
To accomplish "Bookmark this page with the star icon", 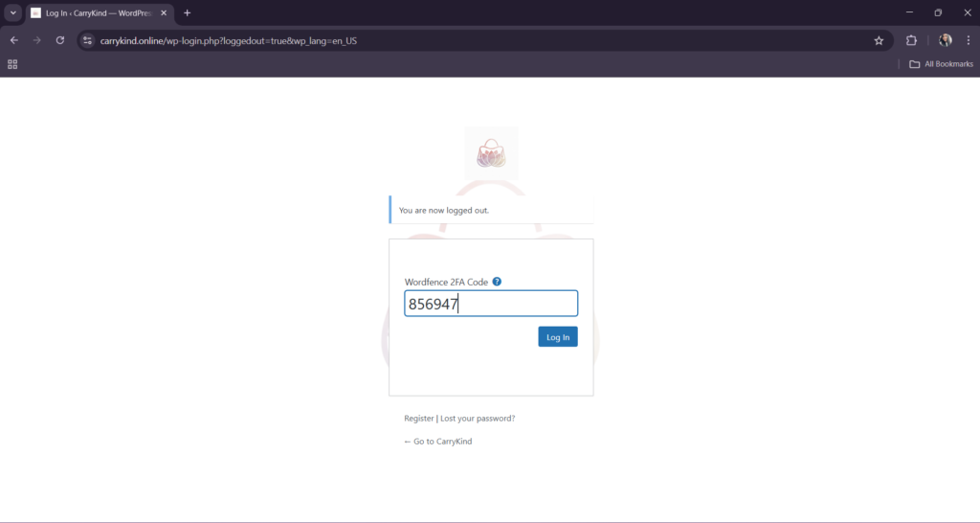I will 879,40.
